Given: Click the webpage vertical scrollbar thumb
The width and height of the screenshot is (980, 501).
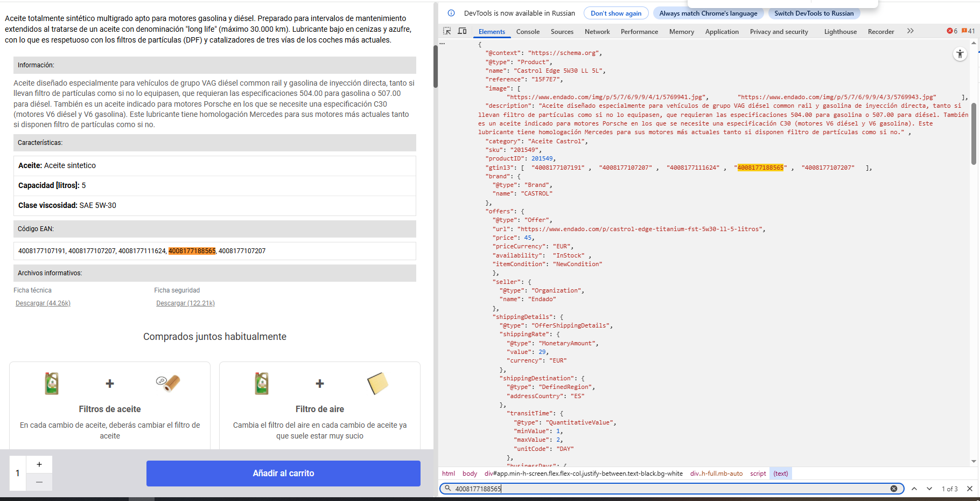Looking at the screenshot, I should (x=436, y=66).
